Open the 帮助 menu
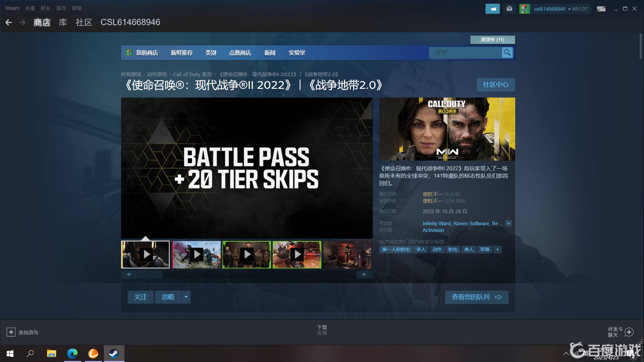 point(76,8)
